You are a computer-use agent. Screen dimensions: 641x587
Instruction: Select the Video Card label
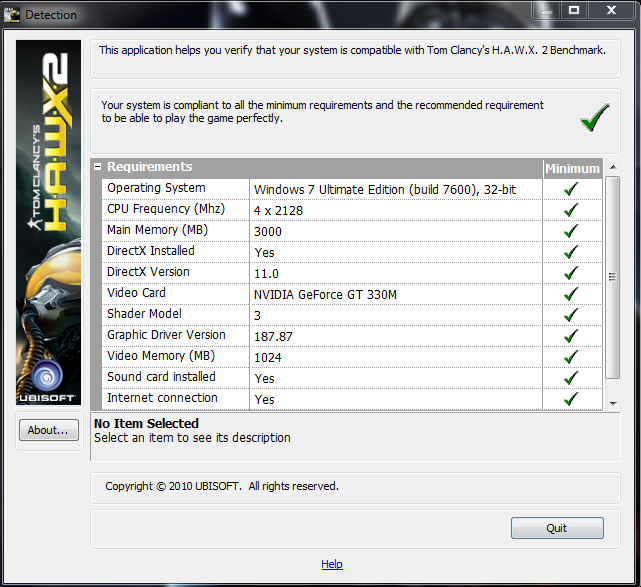[x=136, y=293]
